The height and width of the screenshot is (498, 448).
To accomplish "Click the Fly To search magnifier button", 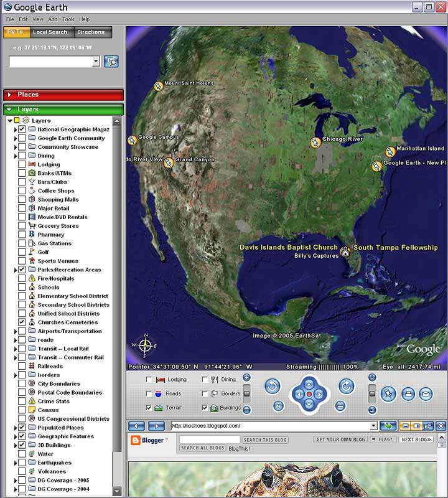I will click(111, 61).
